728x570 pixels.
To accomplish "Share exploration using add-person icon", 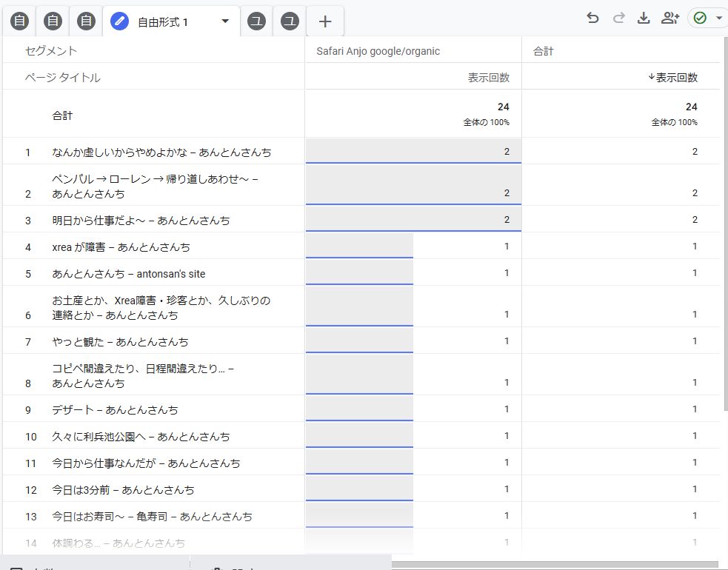I will click(x=670, y=19).
